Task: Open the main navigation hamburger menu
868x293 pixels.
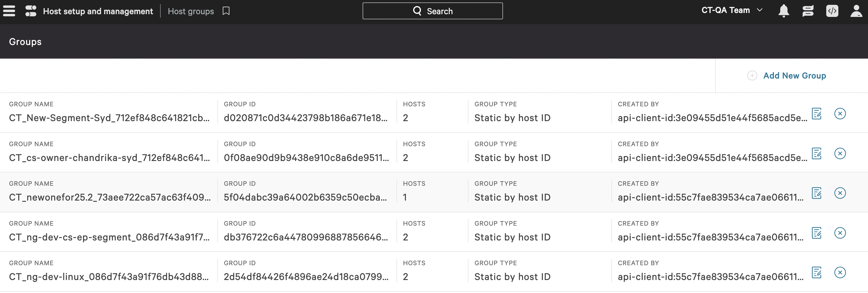Action: (9, 11)
